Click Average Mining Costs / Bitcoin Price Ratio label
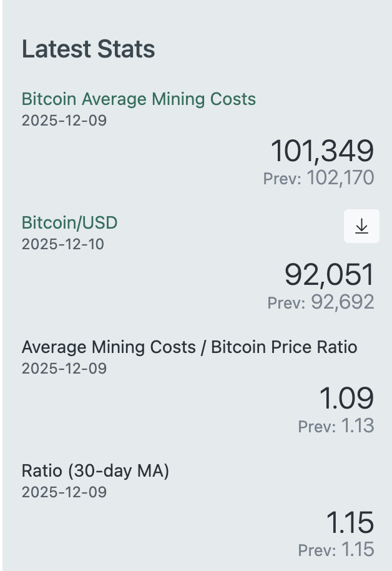Image resolution: width=392 pixels, height=571 pixels. [x=189, y=347]
